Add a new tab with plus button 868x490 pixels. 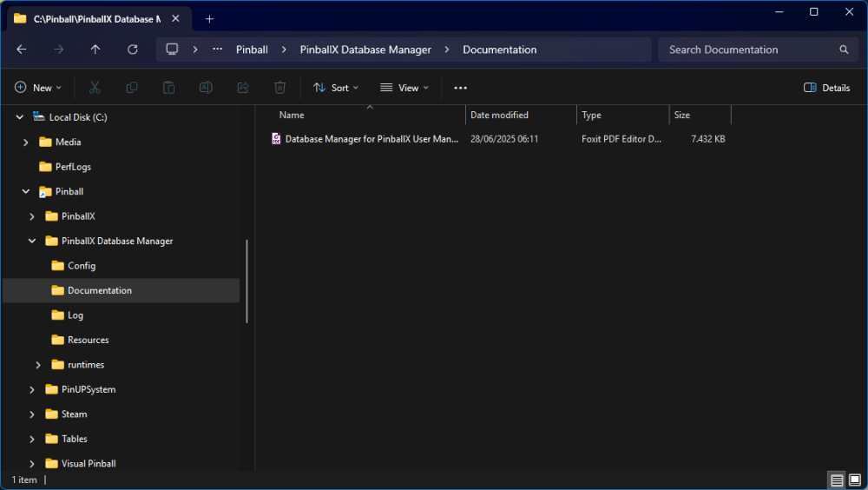(209, 19)
